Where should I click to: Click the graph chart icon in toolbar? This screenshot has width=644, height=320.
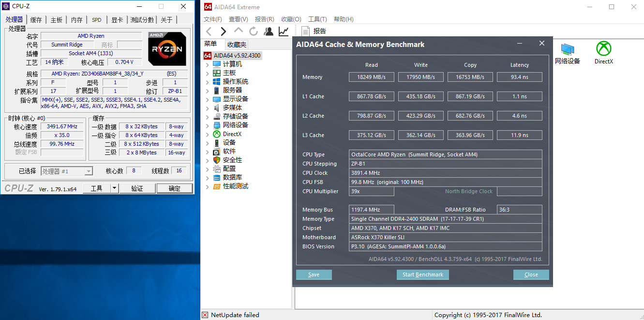tap(284, 31)
